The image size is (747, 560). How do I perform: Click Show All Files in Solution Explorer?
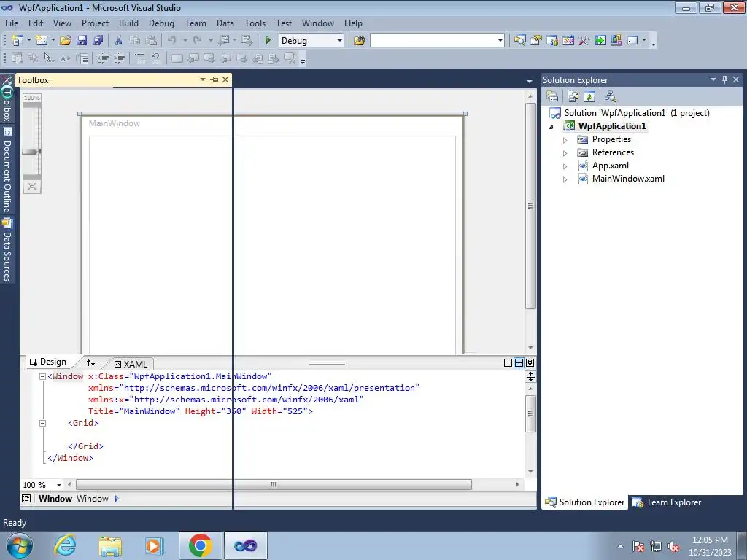click(x=573, y=97)
